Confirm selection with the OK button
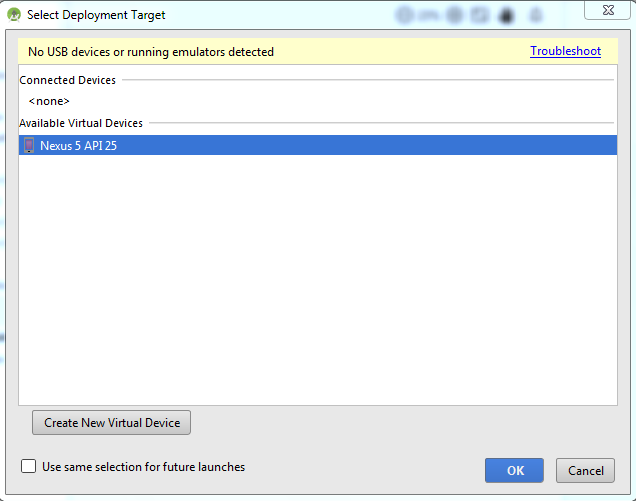The width and height of the screenshot is (636, 501). coord(514,471)
